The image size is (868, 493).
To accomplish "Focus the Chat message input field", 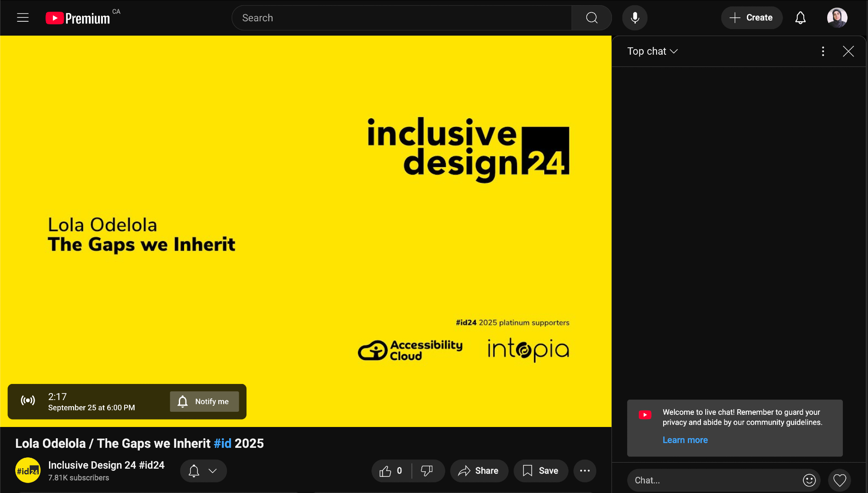I will 712,480.
